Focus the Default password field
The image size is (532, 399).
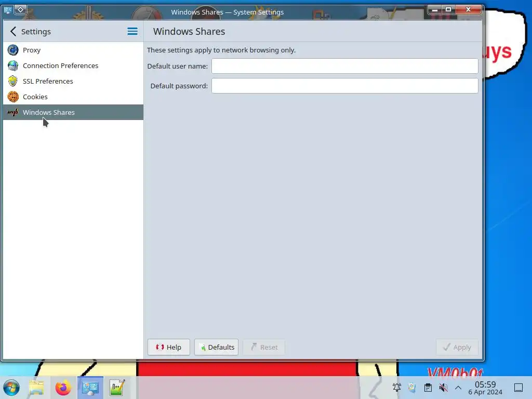[345, 86]
